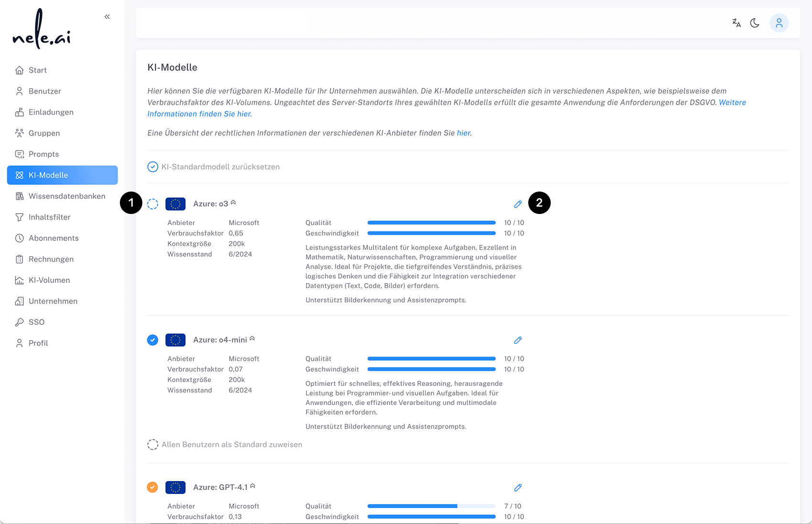Edit the Azure: o3 model
The image size is (812, 524).
point(518,204)
